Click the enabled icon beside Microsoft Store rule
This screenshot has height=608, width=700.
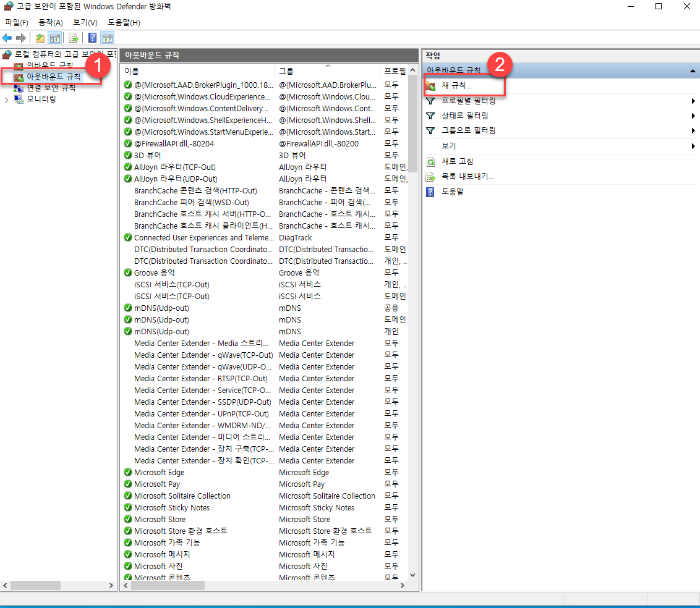pos(127,519)
